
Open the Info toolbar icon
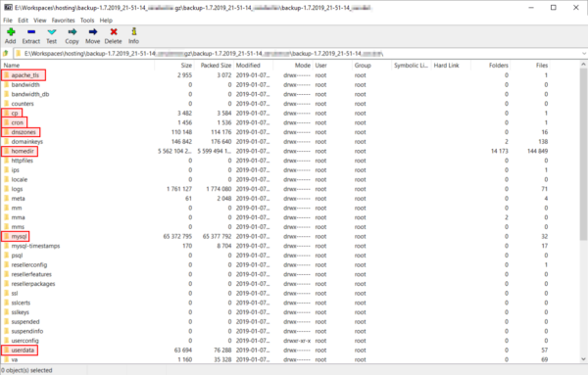(x=134, y=32)
